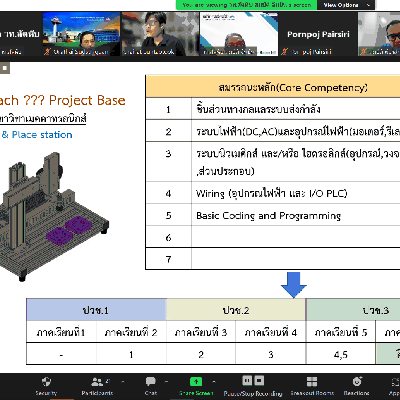Image resolution: width=400 pixels, height=400 pixels.
Task: Open the Reactions emoji icon
Action: click(357, 381)
